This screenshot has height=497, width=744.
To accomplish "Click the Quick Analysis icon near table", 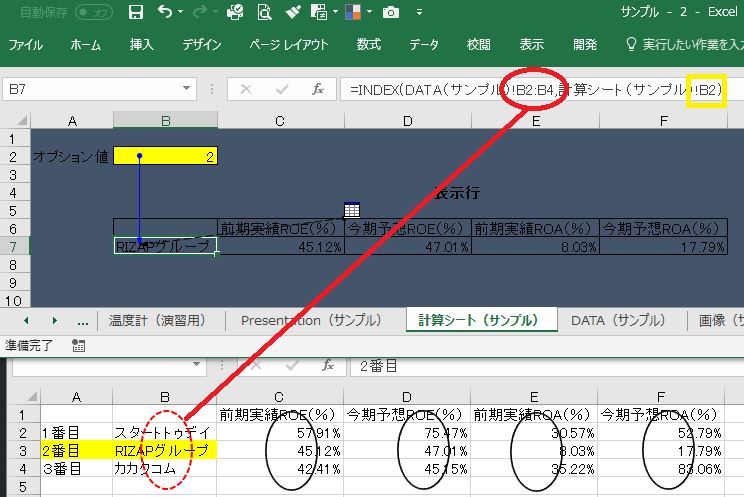I will click(x=351, y=209).
